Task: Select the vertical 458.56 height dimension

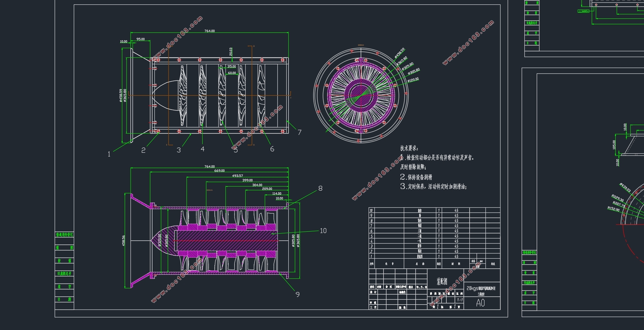Action: pyautogui.click(x=124, y=240)
